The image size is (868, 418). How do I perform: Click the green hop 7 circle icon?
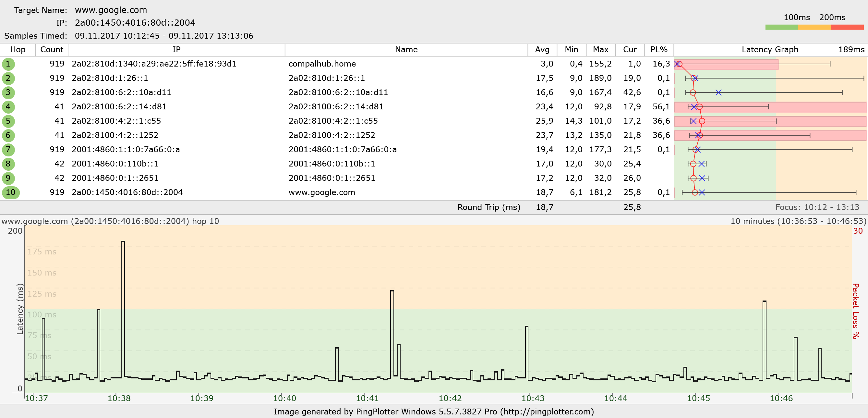[8, 150]
